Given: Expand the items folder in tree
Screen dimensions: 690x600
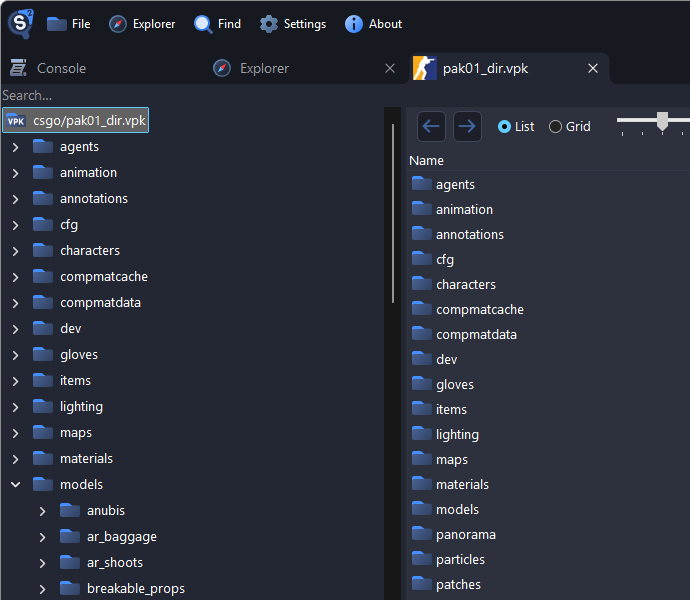Looking at the screenshot, I should pos(15,381).
